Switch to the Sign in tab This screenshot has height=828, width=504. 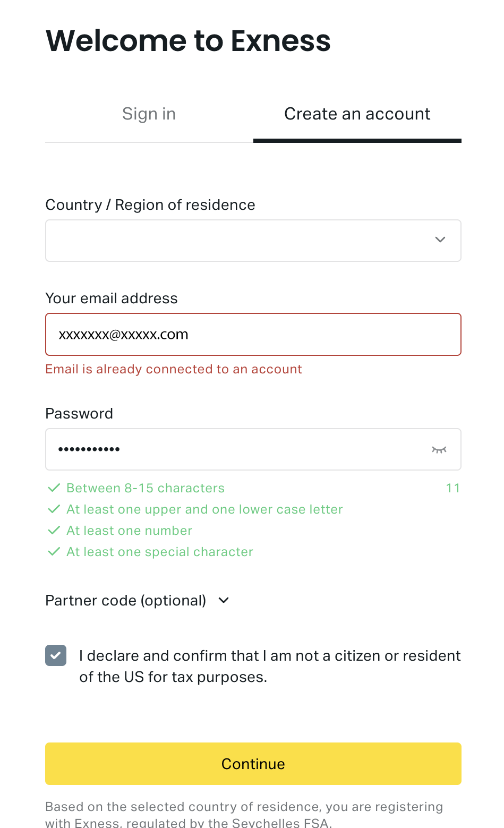pyautogui.click(x=149, y=114)
